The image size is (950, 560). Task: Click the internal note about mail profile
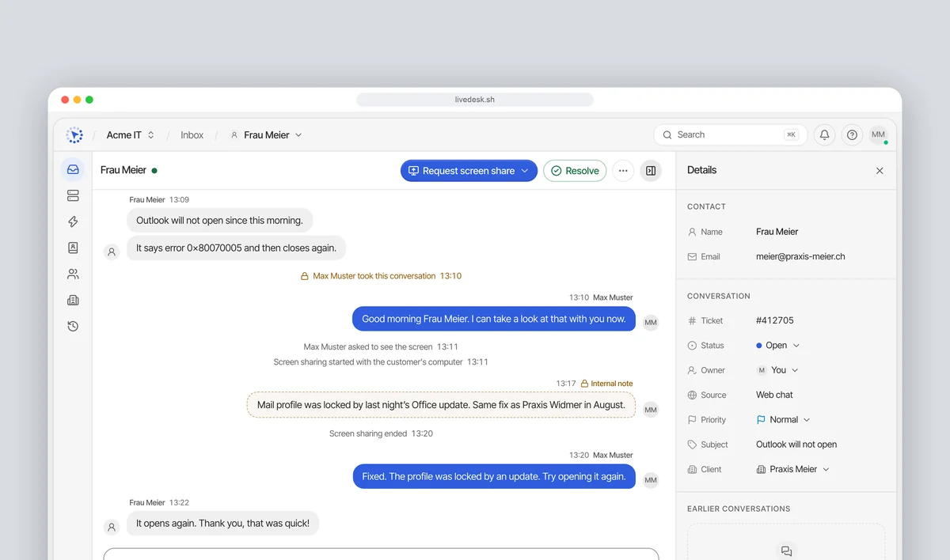coord(441,405)
